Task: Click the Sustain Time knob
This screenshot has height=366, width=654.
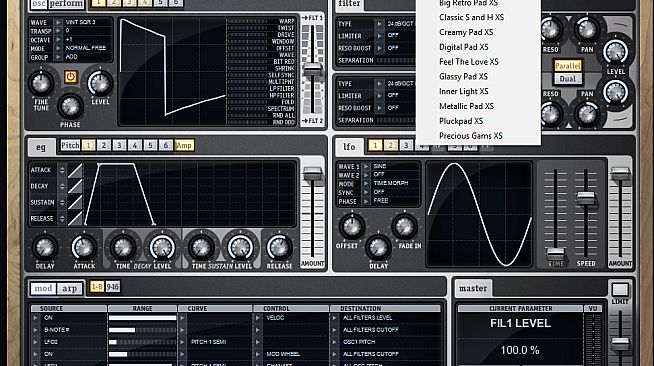Action: pos(201,247)
